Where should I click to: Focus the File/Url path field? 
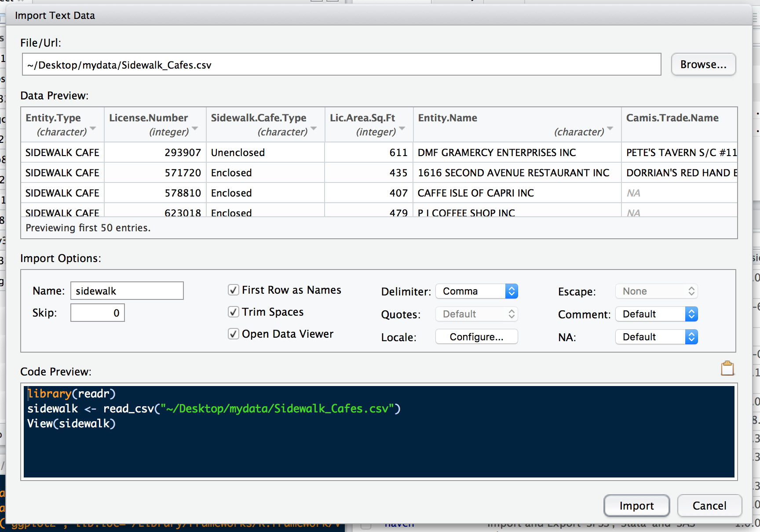(341, 65)
